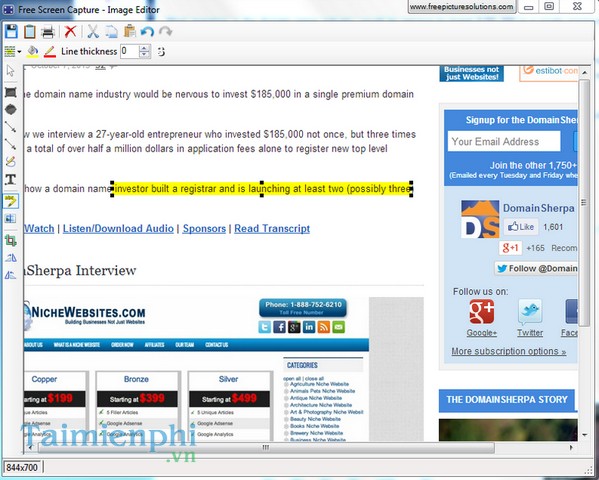This screenshot has height=480, width=599.
Task: Click the resize image tool icon
Action: (10, 219)
